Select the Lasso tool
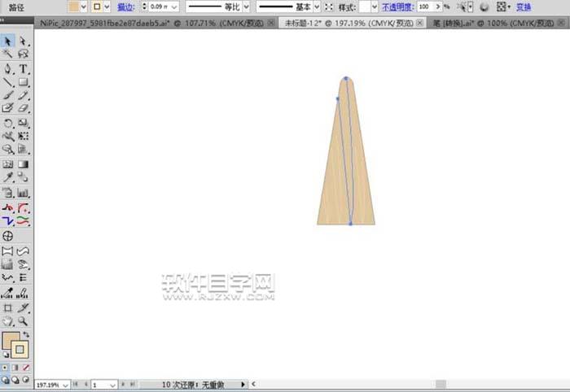Viewport: 570px width, 392px height. [x=24, y=54]
